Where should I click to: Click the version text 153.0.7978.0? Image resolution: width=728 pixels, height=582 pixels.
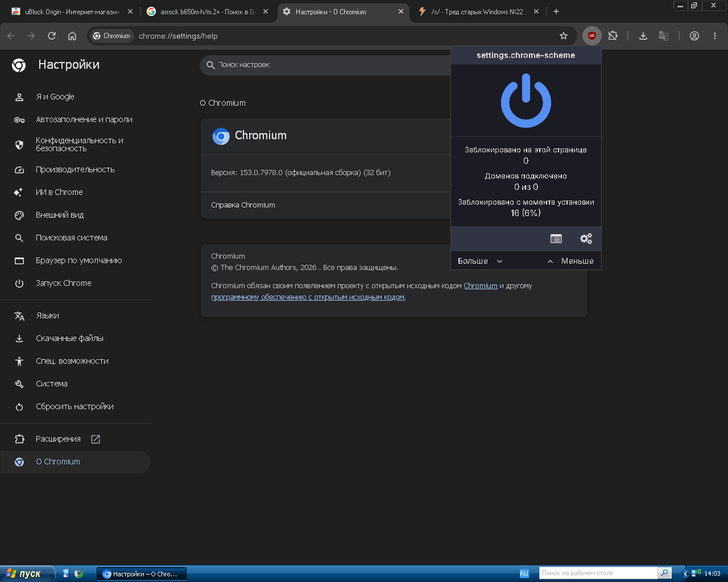point(301,173)
